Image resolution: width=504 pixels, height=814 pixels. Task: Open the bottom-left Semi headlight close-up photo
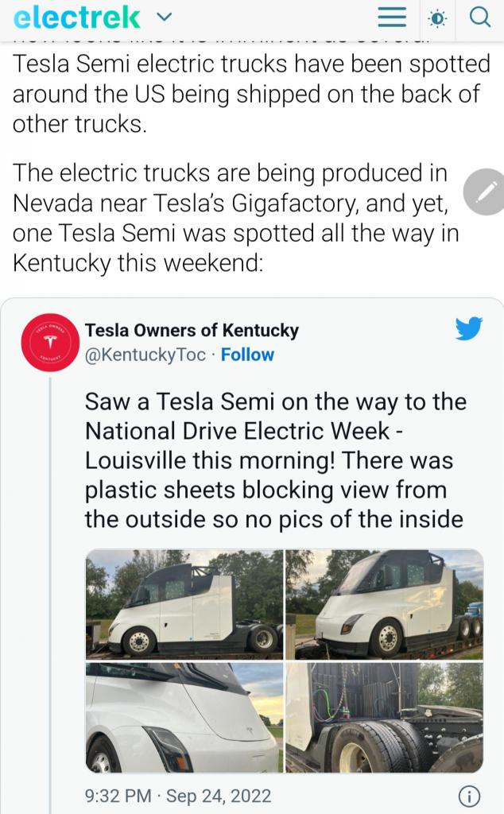(184, 718)
